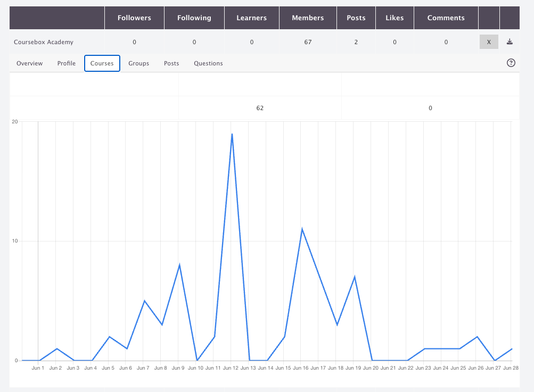Sort by Followers column header
This screenshot has height=392, width=534.
click(134, 18)
